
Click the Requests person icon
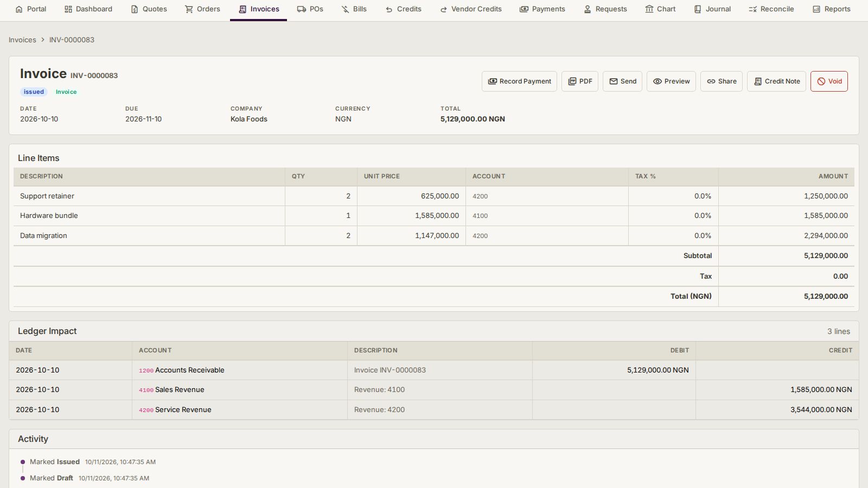click(x=588, y=9)
